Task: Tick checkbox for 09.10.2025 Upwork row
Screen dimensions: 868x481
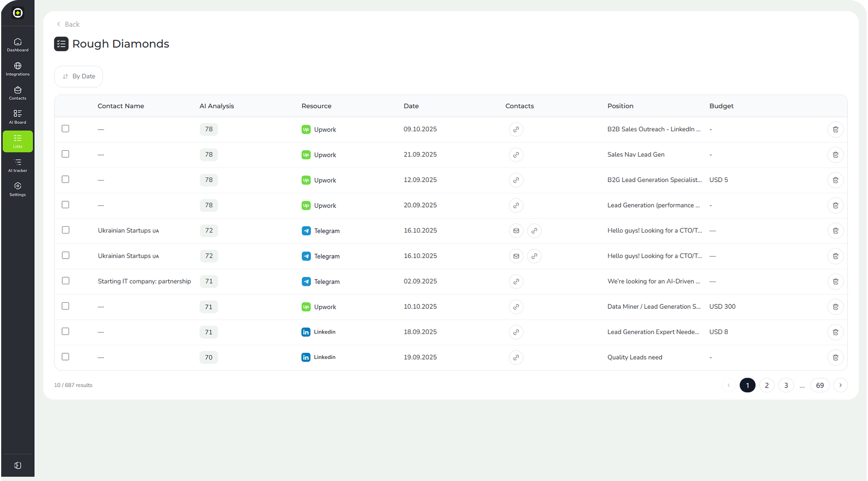Action: click(65, 129)
